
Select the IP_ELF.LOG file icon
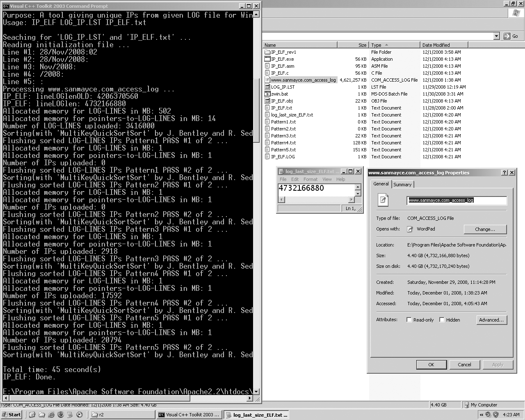click(x=267, y=157)
